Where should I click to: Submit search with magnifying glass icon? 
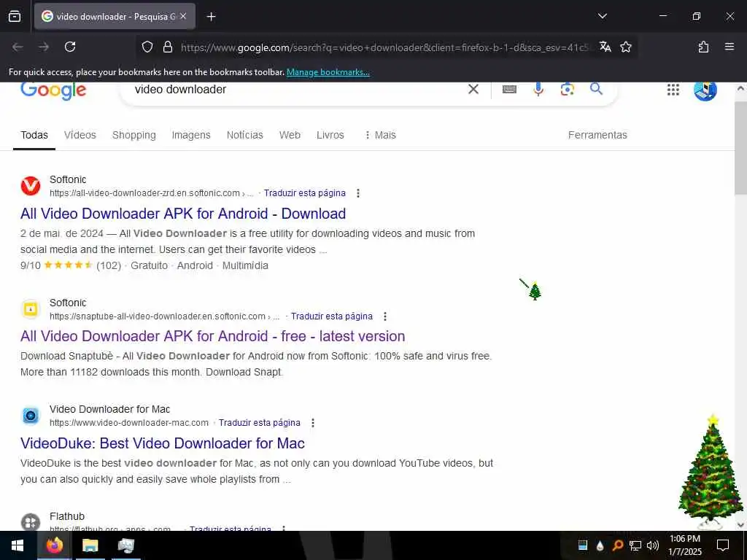(596, 88)
